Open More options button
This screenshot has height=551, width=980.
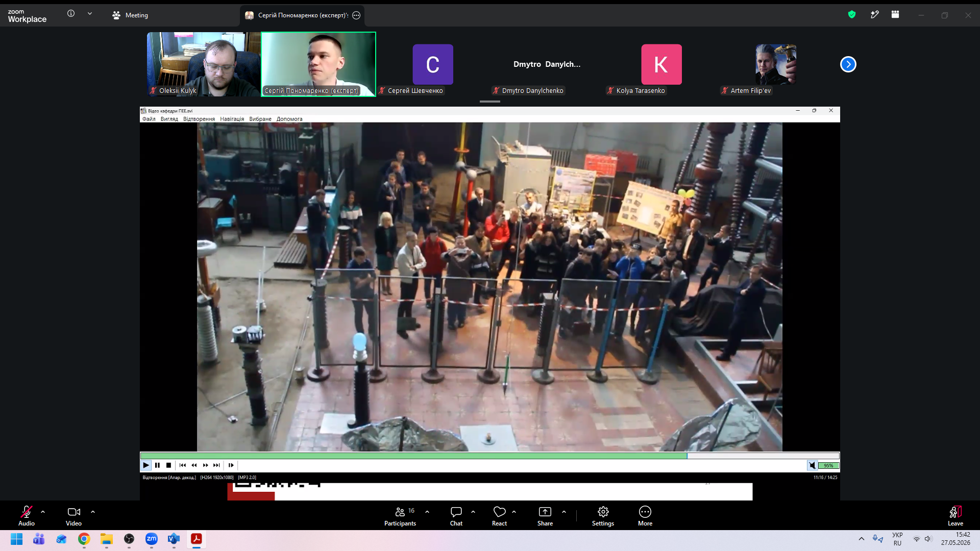tap(645, 516)
